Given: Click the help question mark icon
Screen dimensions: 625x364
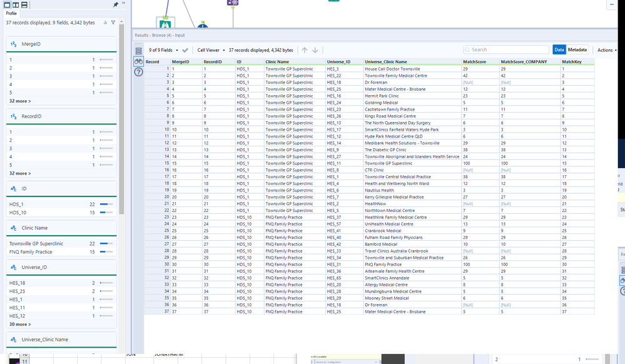Looking at the screenshot, I should point(138,72).
